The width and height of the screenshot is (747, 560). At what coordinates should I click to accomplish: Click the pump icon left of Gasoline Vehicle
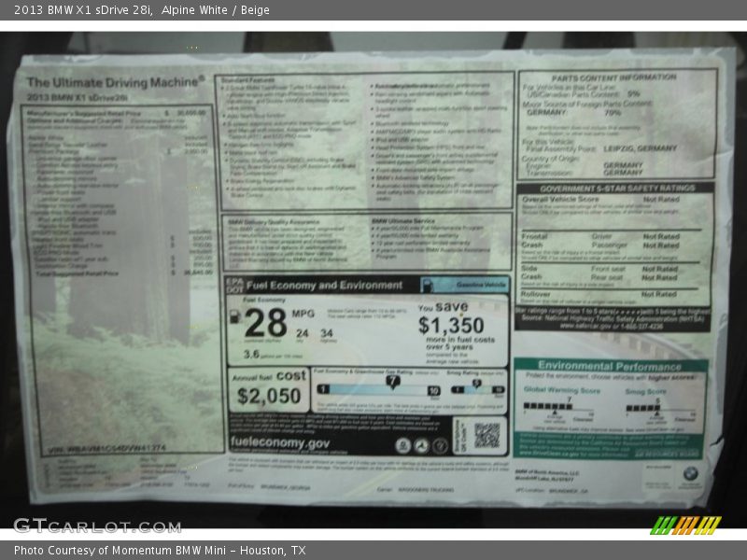(428, 286)
